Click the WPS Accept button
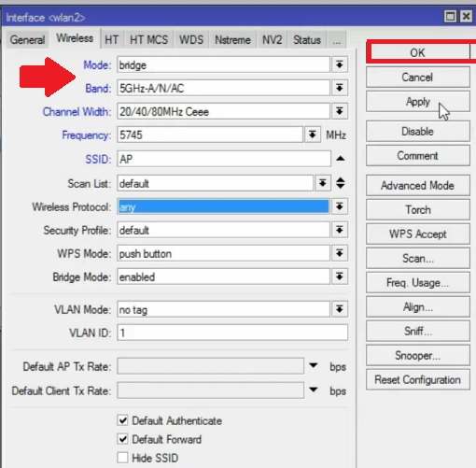 point(418,234)
